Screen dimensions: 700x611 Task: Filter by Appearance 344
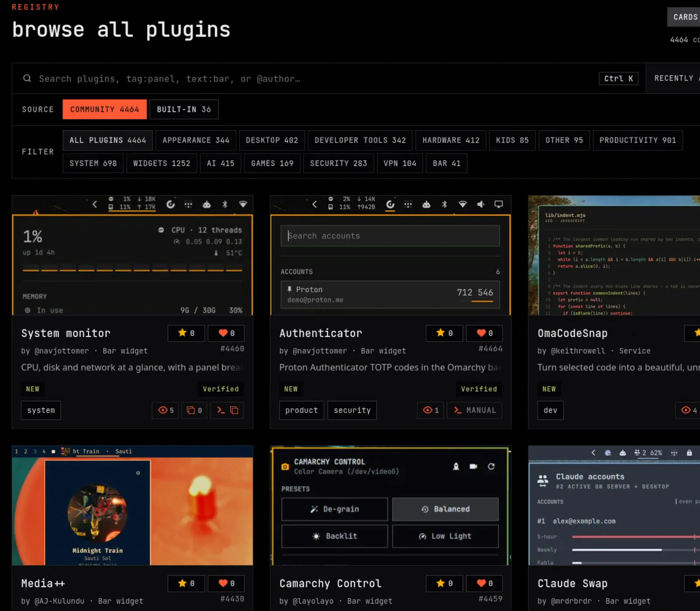196,140
